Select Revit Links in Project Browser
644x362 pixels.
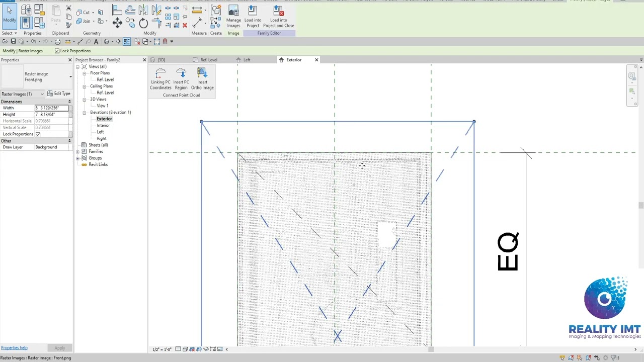point(98,165)
